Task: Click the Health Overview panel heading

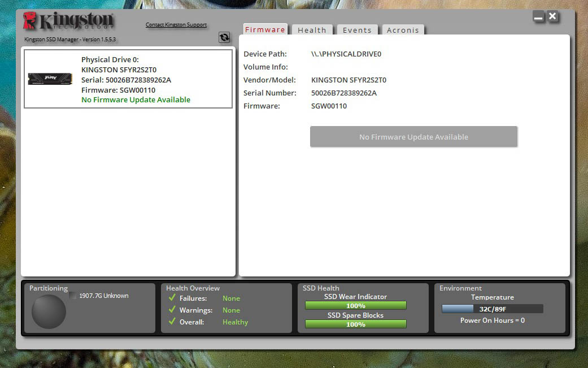Action: coord(193,288)
